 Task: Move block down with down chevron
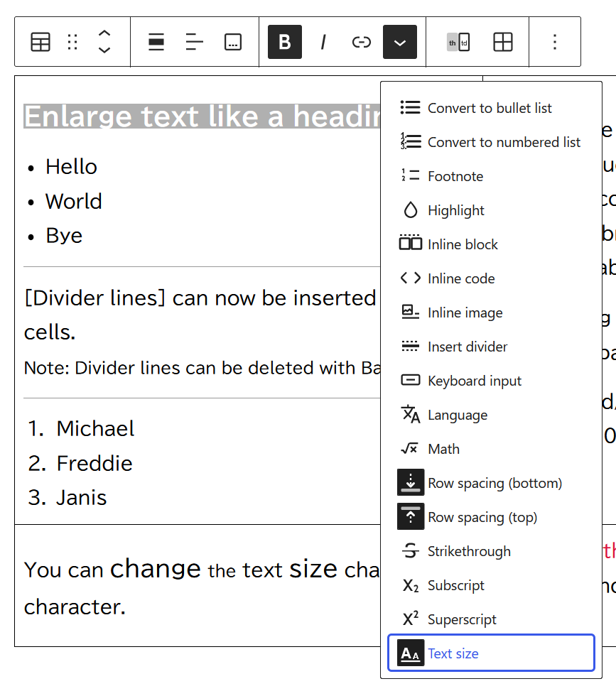click(x=104, y=50)
